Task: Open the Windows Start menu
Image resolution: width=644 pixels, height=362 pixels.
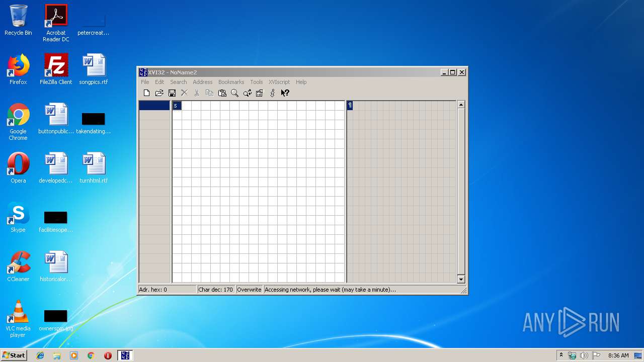Action: (14, 355)
